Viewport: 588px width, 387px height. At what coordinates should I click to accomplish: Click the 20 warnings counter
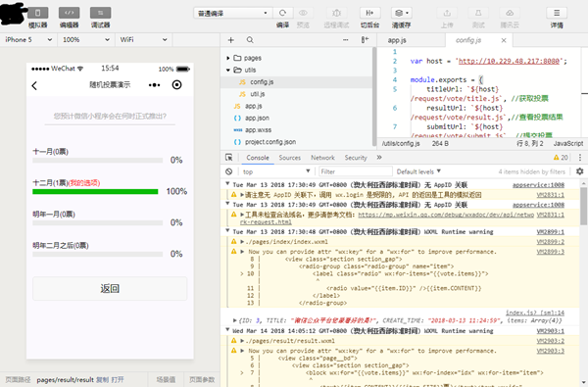pyautogui.click(x=561, y=158)
